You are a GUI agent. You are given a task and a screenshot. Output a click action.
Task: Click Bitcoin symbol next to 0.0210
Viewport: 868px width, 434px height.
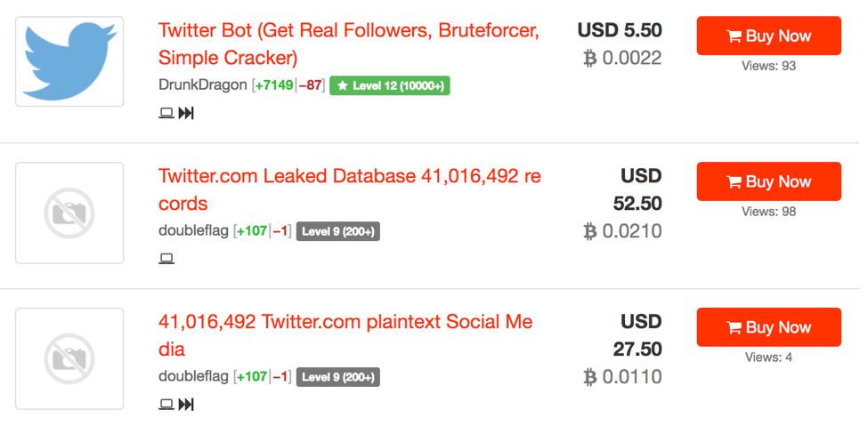pyautogui.click(x=590, y=231)
